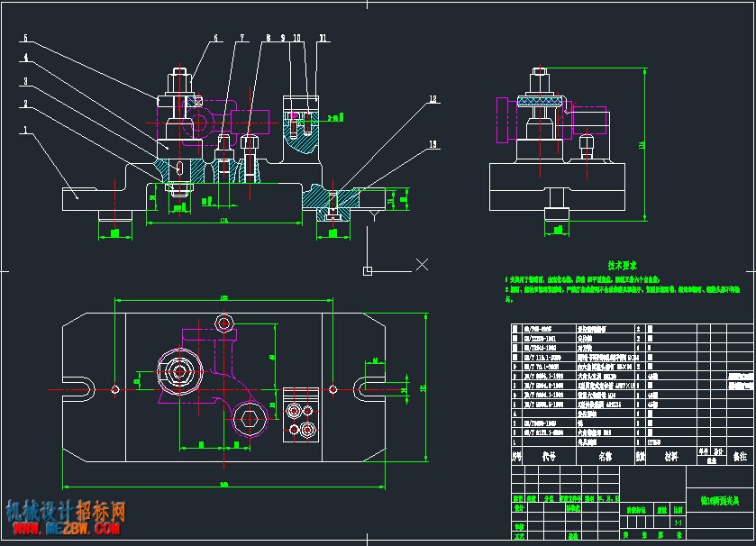
Task: Click the UCS origin square icon
Action: [x=368, y=271]
